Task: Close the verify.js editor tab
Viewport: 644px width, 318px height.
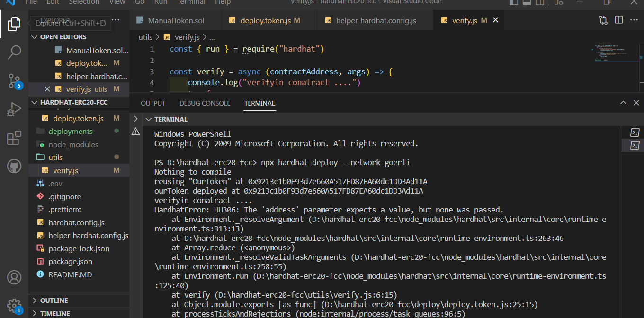Action: click(x=496, y=20)
